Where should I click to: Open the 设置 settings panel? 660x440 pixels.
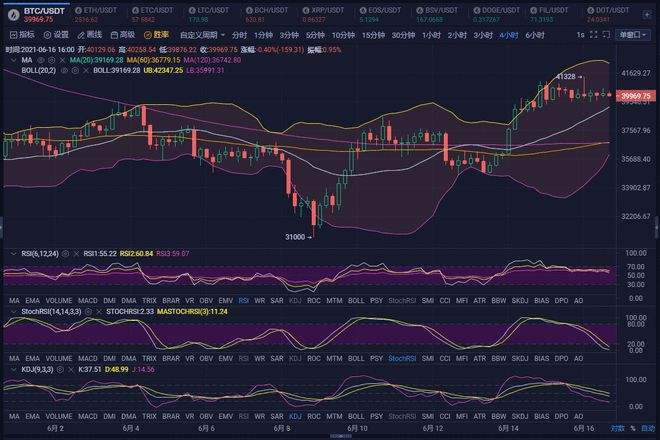(56, 35)
